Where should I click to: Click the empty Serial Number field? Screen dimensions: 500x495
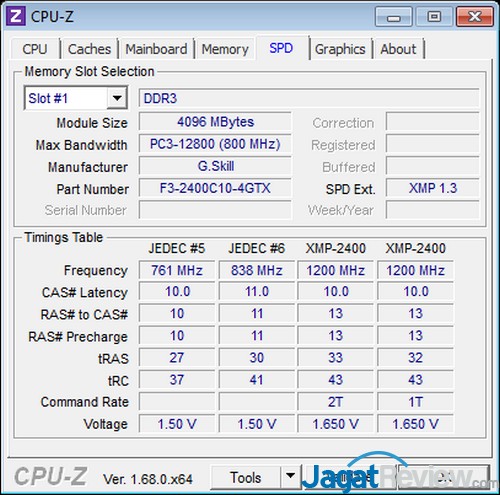point(215,210)
